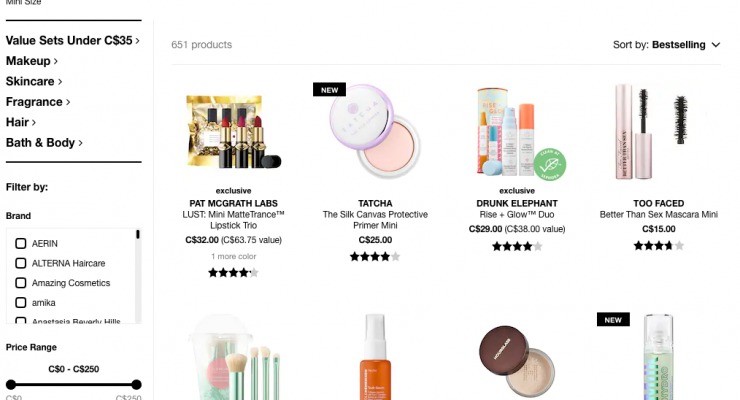Tick the Amazing Cosmetics brand filter
The width and height of the screenshot is (740, 400).
[x=20, y=283]
